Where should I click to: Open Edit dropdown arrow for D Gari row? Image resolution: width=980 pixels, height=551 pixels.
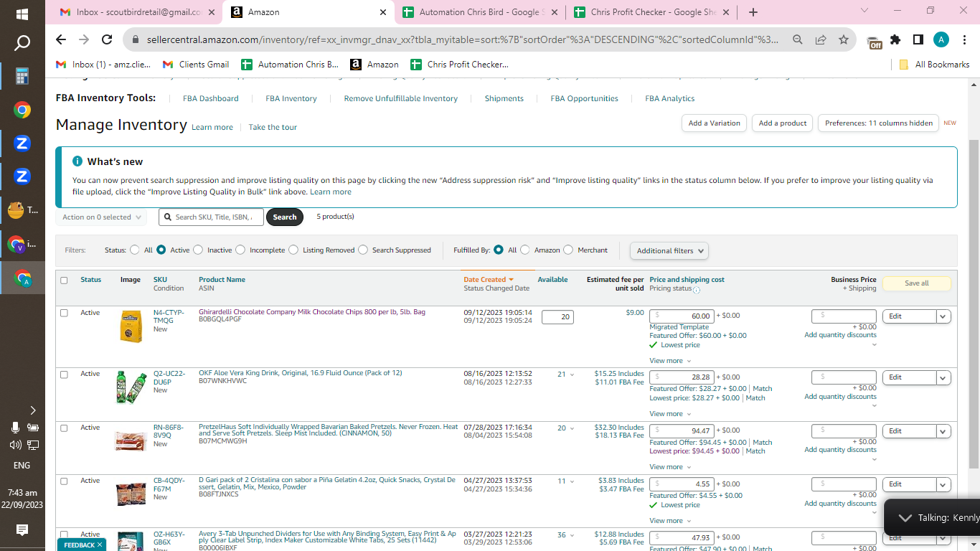click(943, 484)
